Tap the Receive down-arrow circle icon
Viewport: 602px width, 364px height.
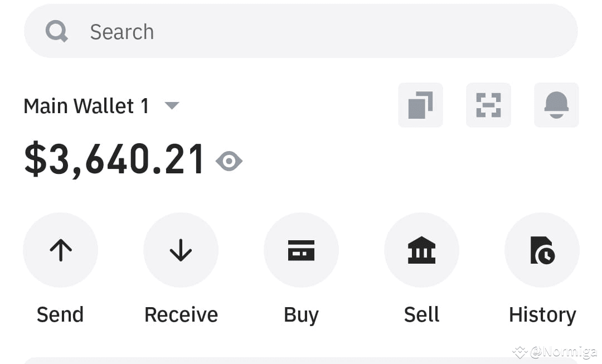pyautogui.click(x=181, y=250)
